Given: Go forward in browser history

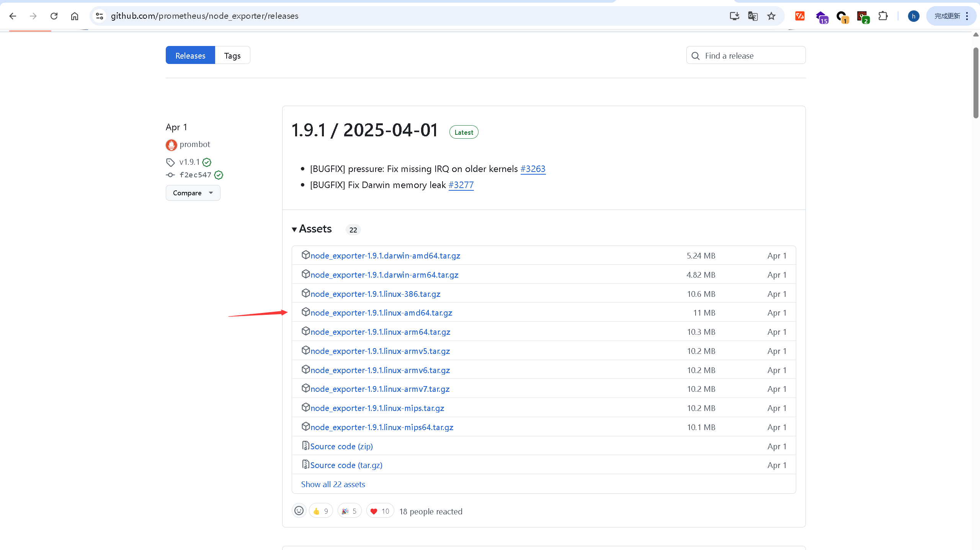Looking at the screenshot, I should tap(33, 16).
